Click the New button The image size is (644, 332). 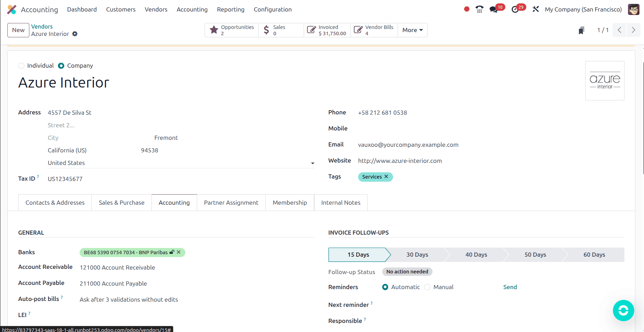click(x=18, y=30)
